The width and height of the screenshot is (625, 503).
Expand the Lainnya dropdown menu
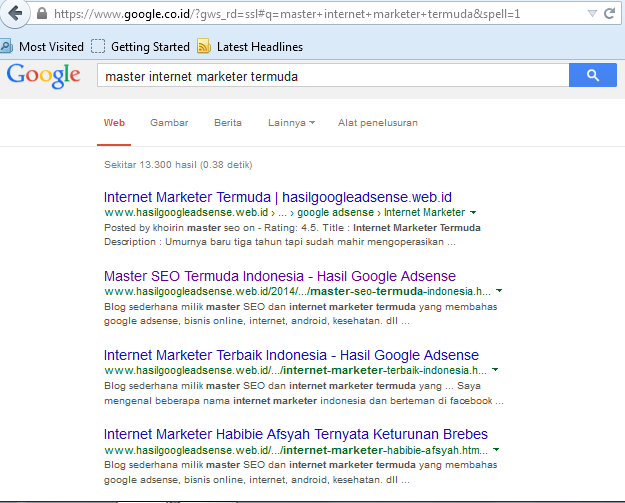[291, 123]
